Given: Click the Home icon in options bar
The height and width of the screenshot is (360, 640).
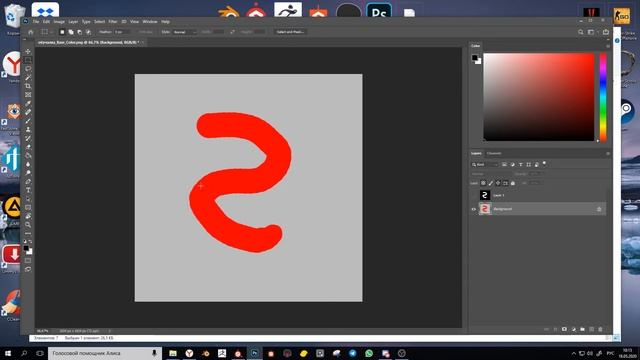Looking at the screenshot, I should (x=31, y=32).
